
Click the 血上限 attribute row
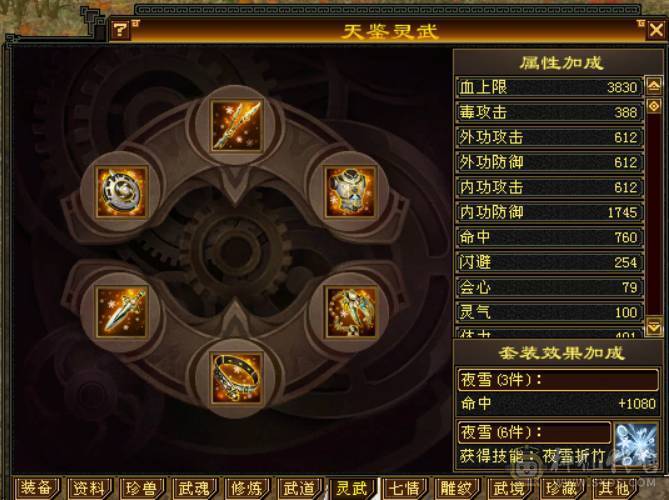click(550, 87)
